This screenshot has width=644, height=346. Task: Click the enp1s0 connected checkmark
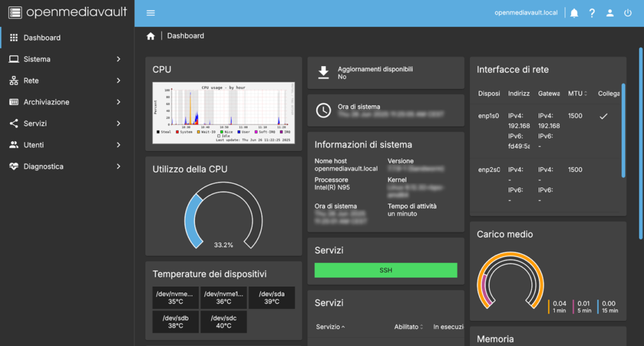(x=603, y=116)
